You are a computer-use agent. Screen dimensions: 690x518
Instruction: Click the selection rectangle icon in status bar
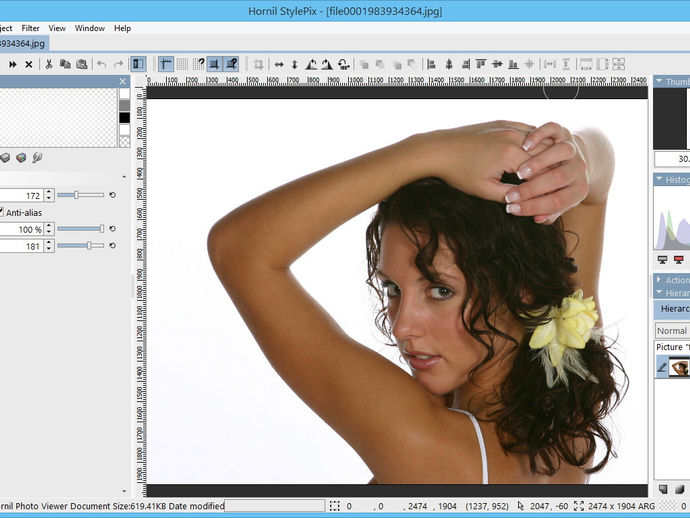335,506
